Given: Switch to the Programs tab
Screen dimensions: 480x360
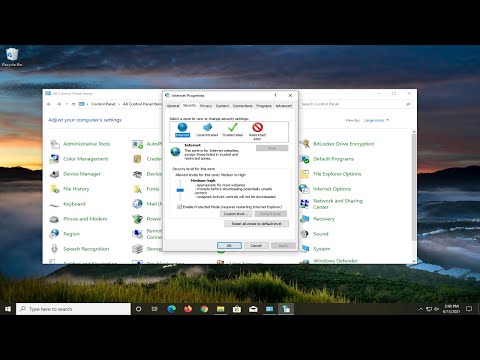Looking at the screenshot, I should coord(264,106).
